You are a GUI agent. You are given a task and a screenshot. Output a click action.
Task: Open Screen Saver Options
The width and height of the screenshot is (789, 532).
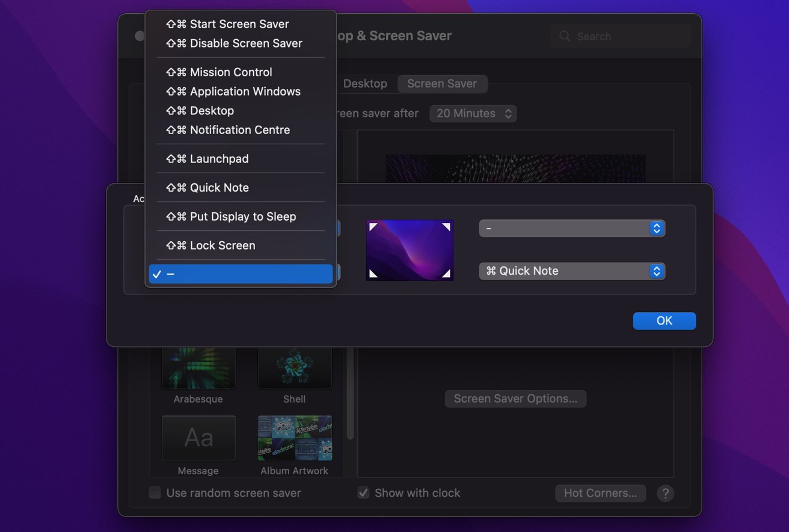tap(515, 399)
